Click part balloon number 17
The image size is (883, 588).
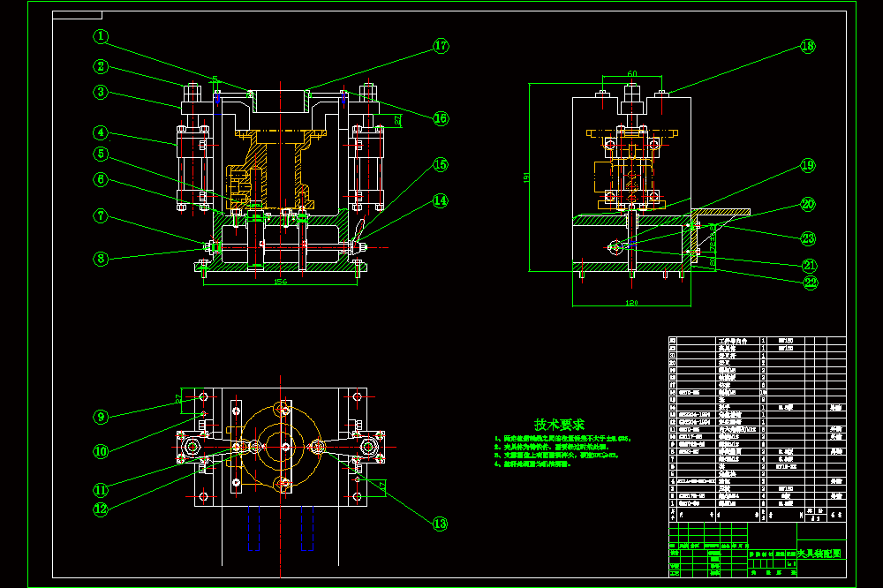441,46
